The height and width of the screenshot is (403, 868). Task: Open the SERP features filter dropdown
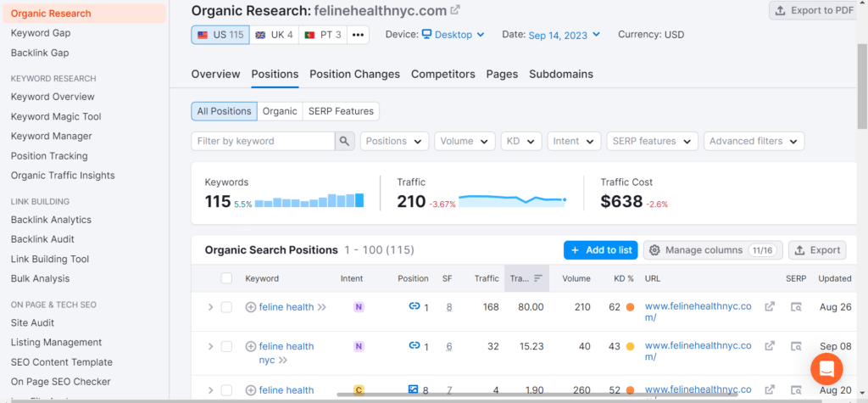click(x=652, y=141)
